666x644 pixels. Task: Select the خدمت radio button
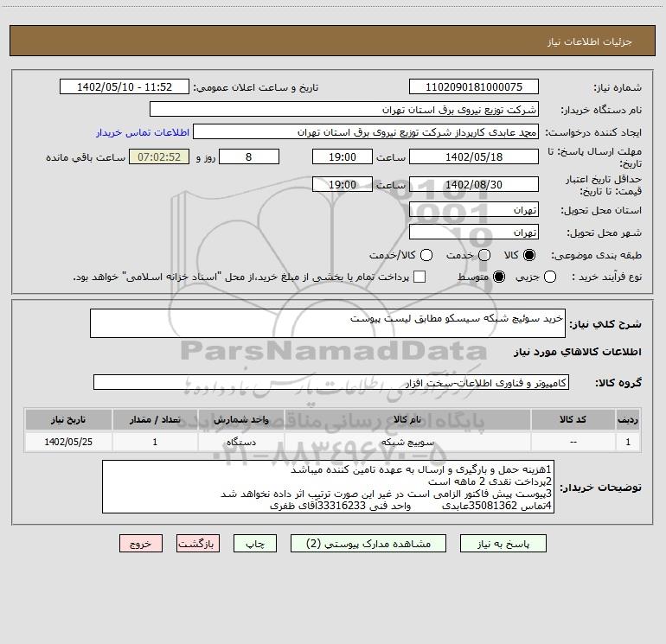click(x=484, y=255)
